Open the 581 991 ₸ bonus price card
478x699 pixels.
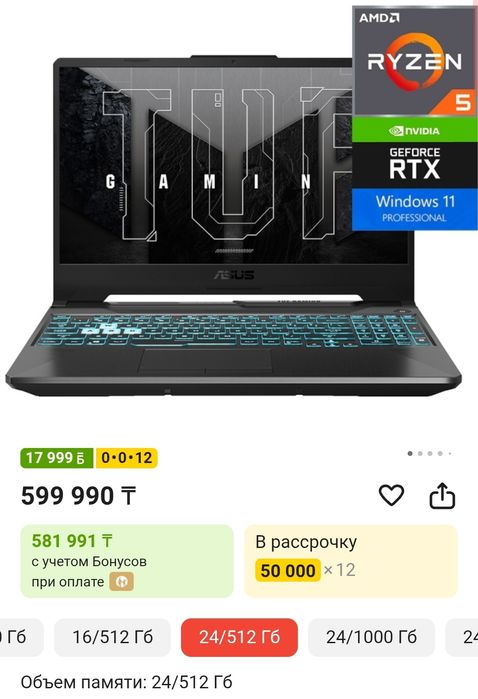(127, 561)
